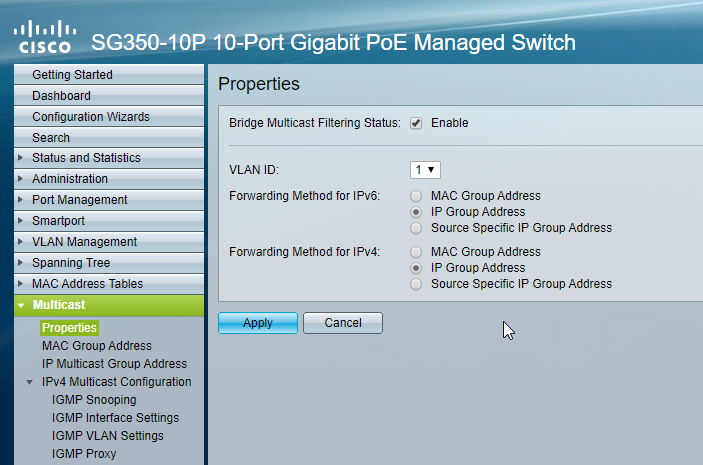This screenshot has height=465, width=703.
Task: Collapse the Multicast section arrow
Action: (21, 305)
